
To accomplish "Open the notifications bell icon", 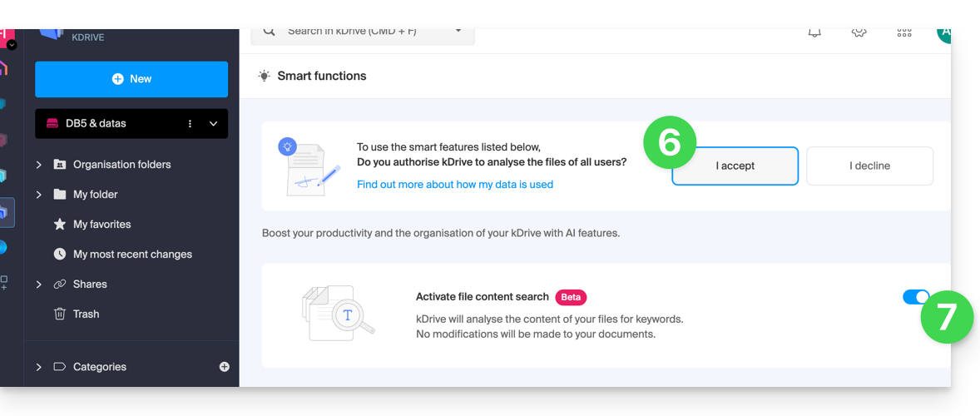I will (814, 32).
